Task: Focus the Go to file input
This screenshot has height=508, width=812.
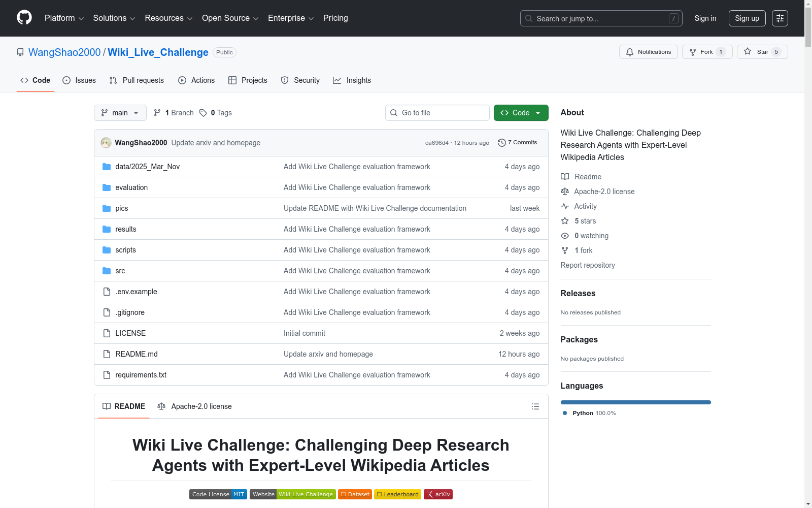Action: [437, 113]
